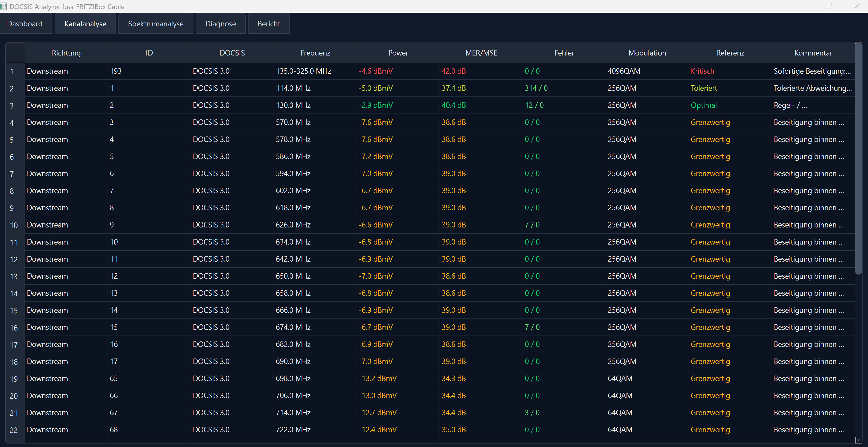
Task: Restore down the DOCSIS Analyzer window
Action: (x=830, y=6)
